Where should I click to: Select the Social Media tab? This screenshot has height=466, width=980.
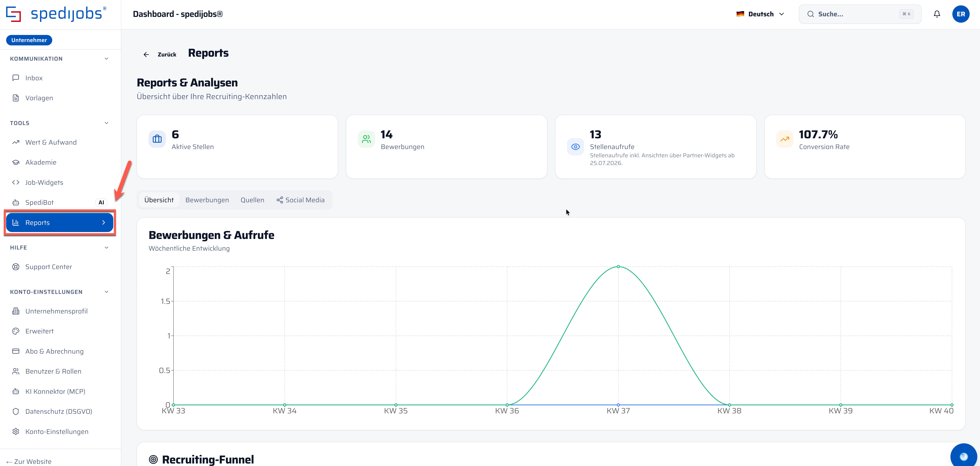click(x=301, y=200)
